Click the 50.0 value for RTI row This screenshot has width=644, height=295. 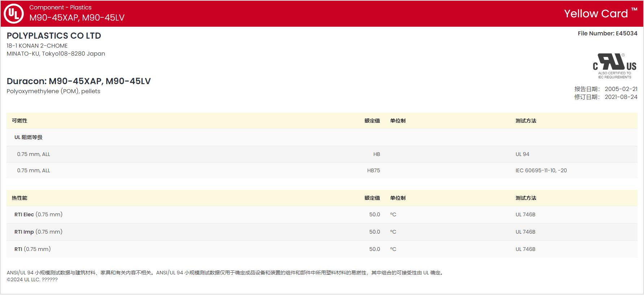coord(375,249)
